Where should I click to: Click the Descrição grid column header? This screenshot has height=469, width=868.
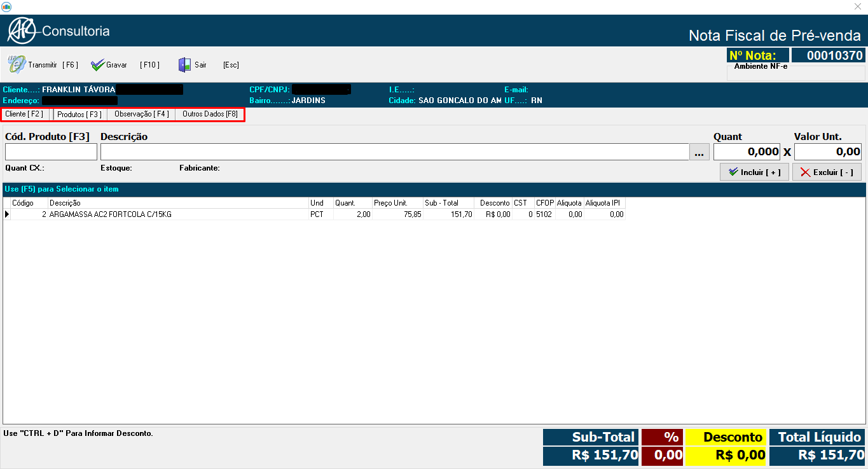pos(178,203)
